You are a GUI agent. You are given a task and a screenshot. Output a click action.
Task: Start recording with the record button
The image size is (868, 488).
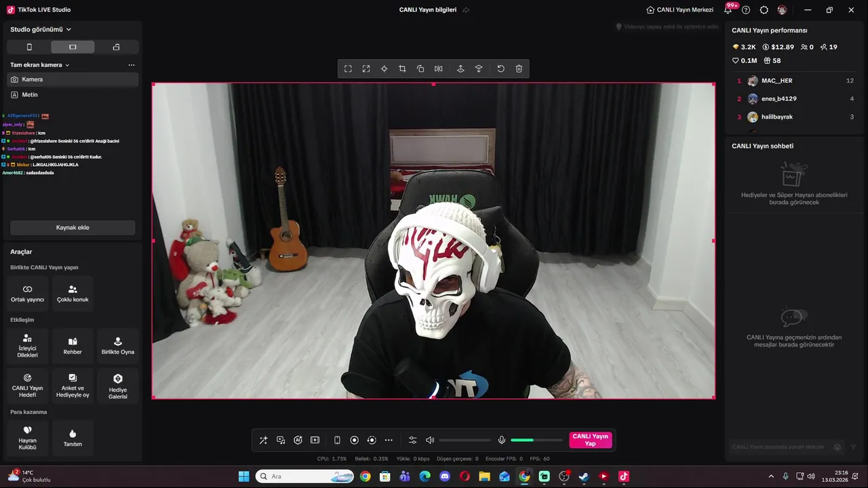point(354,440)
